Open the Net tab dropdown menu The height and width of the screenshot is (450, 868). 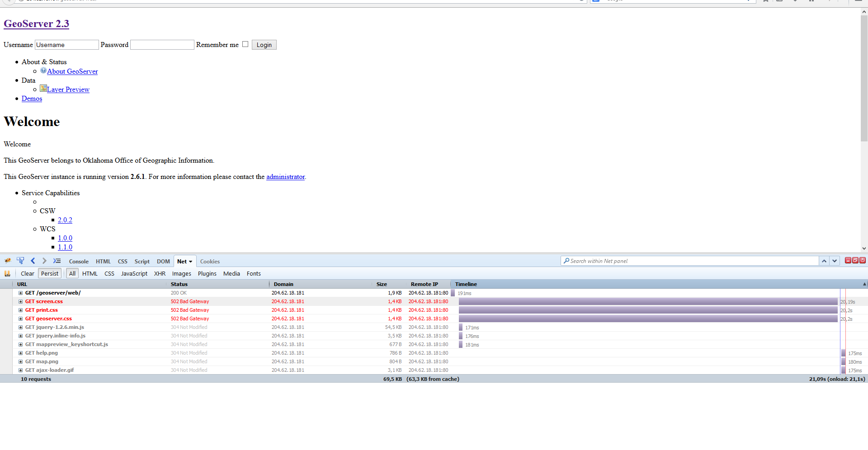(190, 262)
